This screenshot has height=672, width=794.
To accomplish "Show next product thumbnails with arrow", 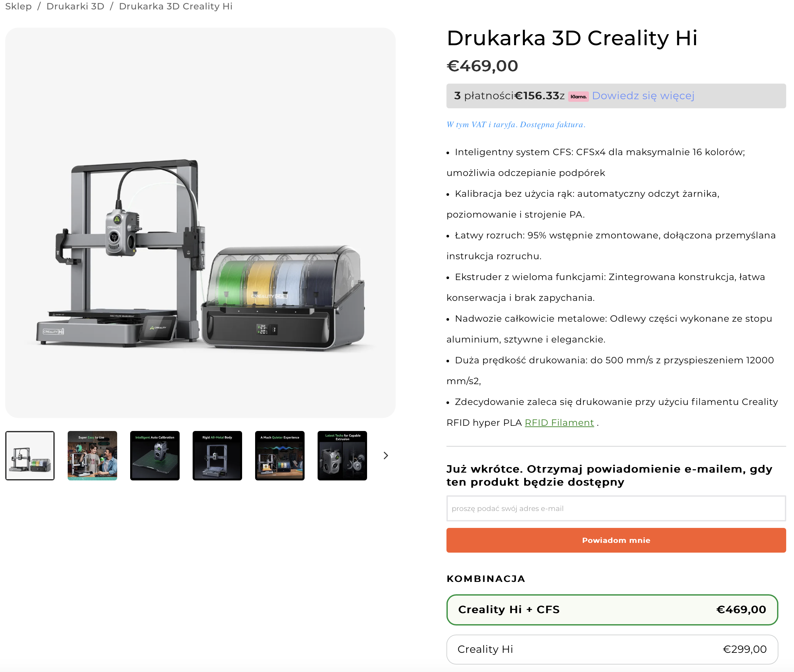I will pyautogui.click(x=385, y=456).
